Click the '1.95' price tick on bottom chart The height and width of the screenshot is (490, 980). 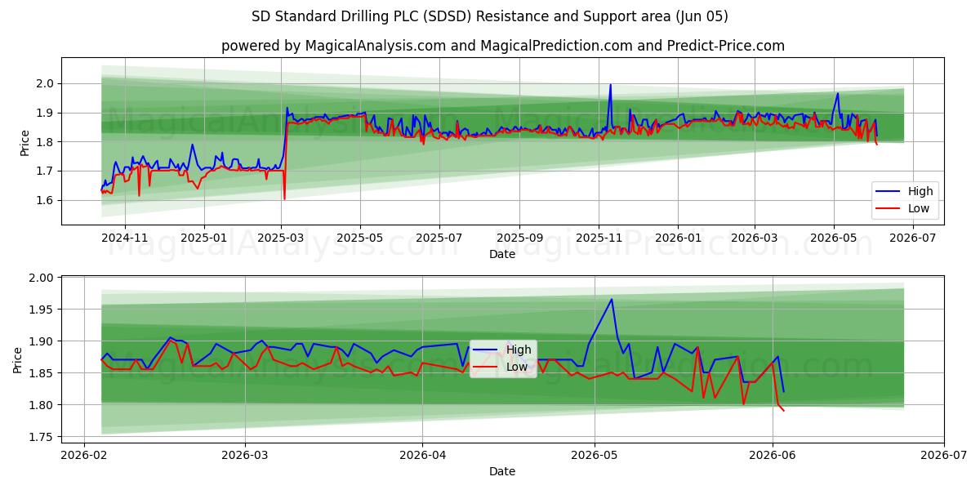point(42,310)
